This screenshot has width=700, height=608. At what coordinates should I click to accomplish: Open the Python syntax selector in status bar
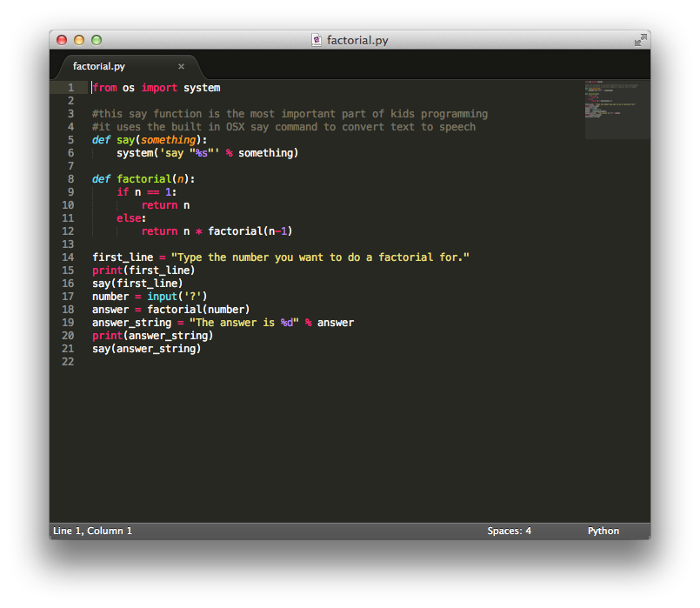click(x=603, y=531)
